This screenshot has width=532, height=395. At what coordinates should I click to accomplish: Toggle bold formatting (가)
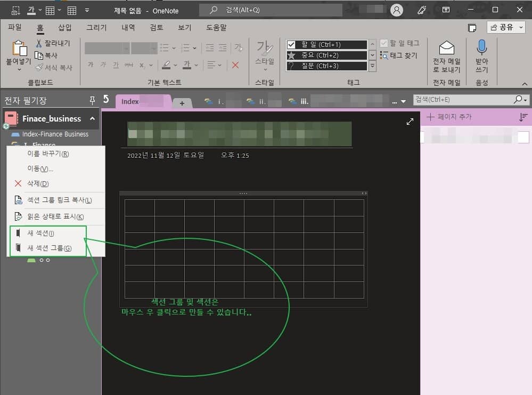point(91,65)
